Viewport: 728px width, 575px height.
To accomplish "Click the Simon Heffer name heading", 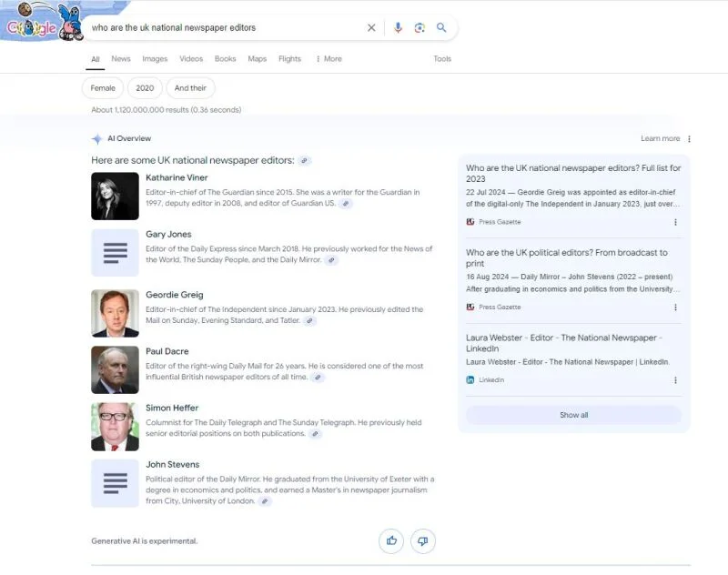I will (172, 408).
